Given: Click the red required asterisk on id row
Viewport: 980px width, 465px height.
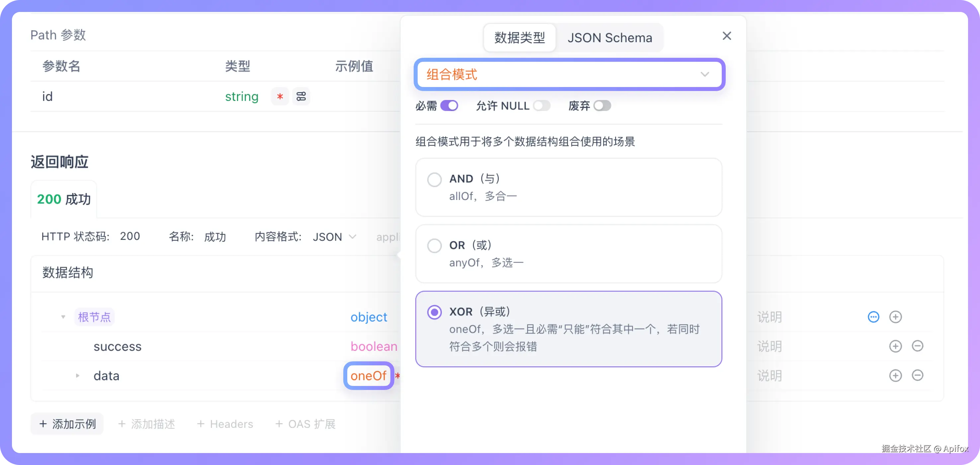Looking at the screenshot, I should pos(280,97).
